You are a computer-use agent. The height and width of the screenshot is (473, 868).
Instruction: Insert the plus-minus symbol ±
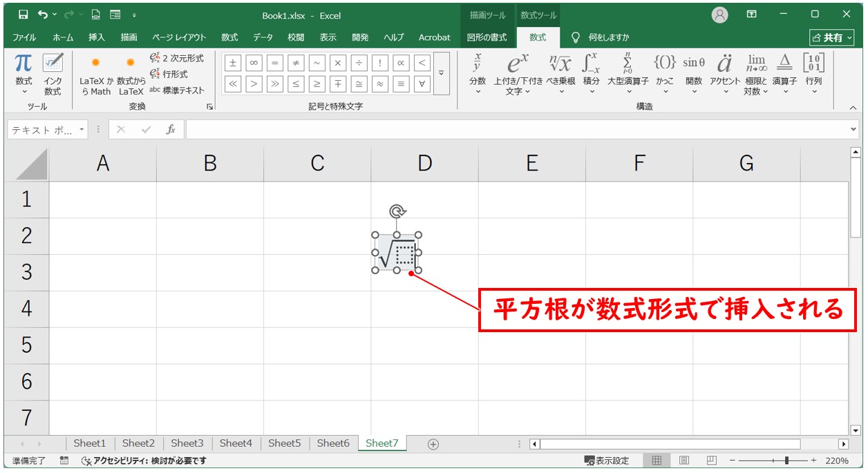[x=233, y=64]
